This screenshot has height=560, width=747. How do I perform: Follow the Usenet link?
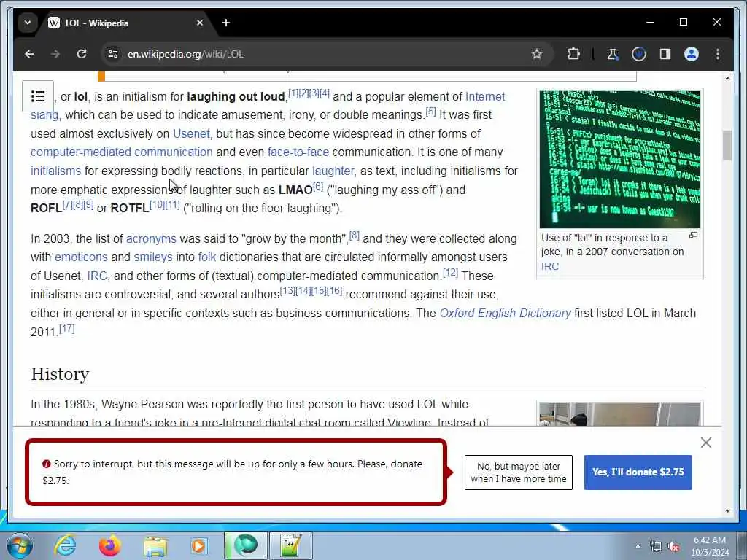tap(191, 134)
